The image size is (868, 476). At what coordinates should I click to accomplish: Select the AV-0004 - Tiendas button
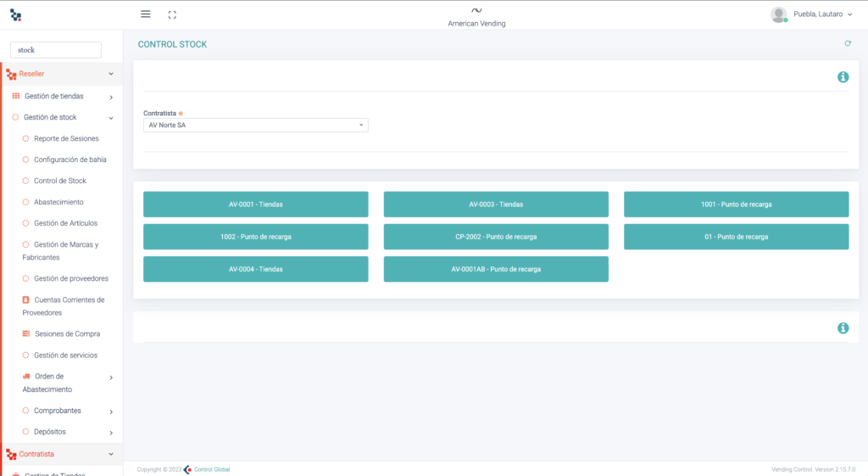(256, 269)
